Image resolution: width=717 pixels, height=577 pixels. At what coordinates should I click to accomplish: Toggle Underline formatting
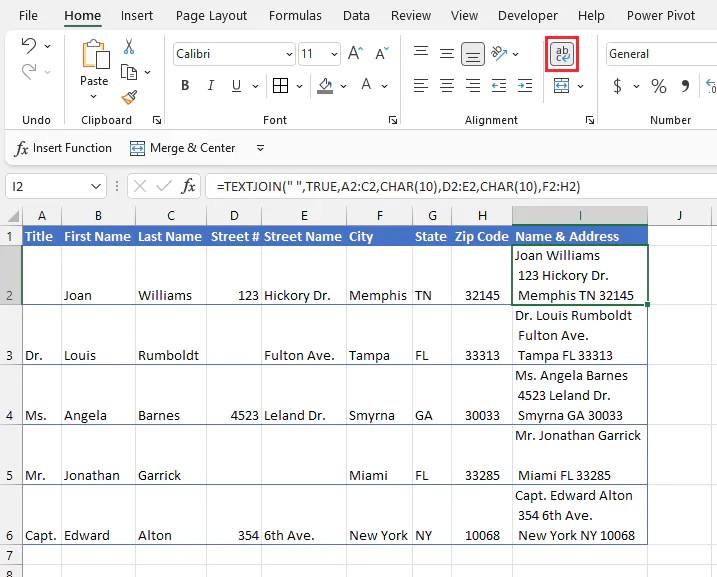point(236,85)
